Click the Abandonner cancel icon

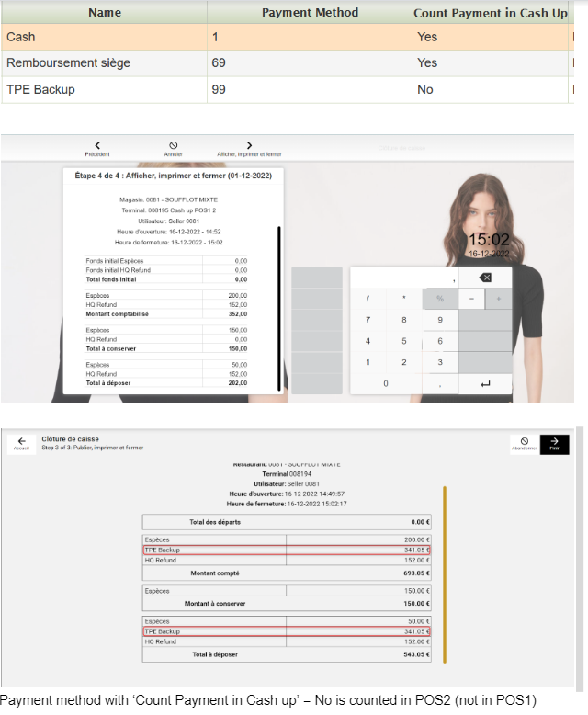point(524,443)
